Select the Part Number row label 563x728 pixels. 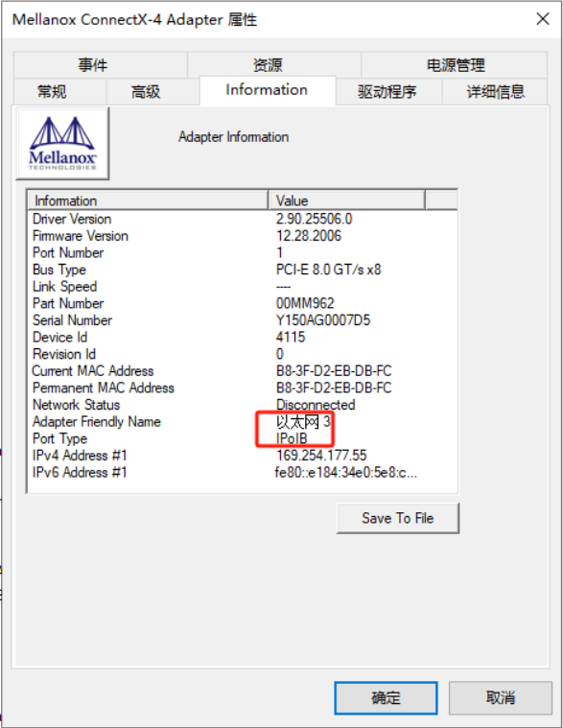click(x=68, y=303)
